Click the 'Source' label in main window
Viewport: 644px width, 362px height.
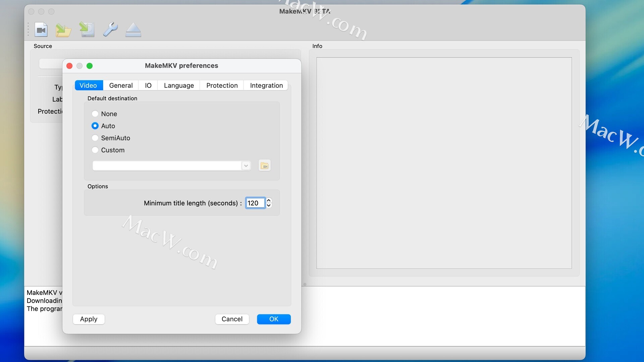pos(43,46)
